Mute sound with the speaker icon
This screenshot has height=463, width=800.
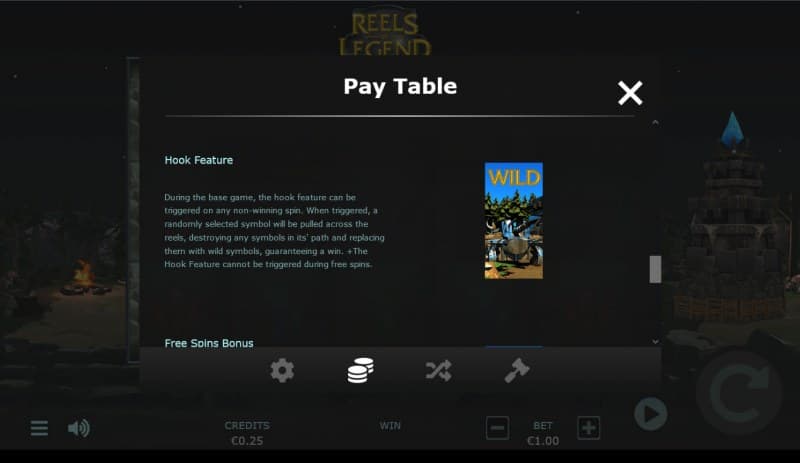(79, 428)
